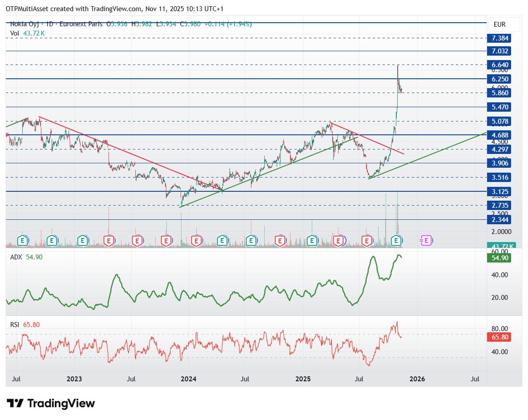Click the last red earnings icon
The image size is (528, 420).
[x=367, y=241]
